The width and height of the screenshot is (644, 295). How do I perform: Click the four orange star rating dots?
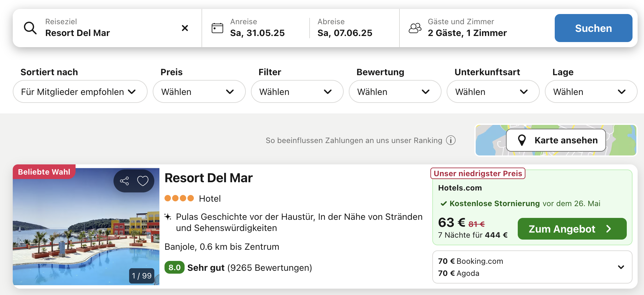[179, 198]
